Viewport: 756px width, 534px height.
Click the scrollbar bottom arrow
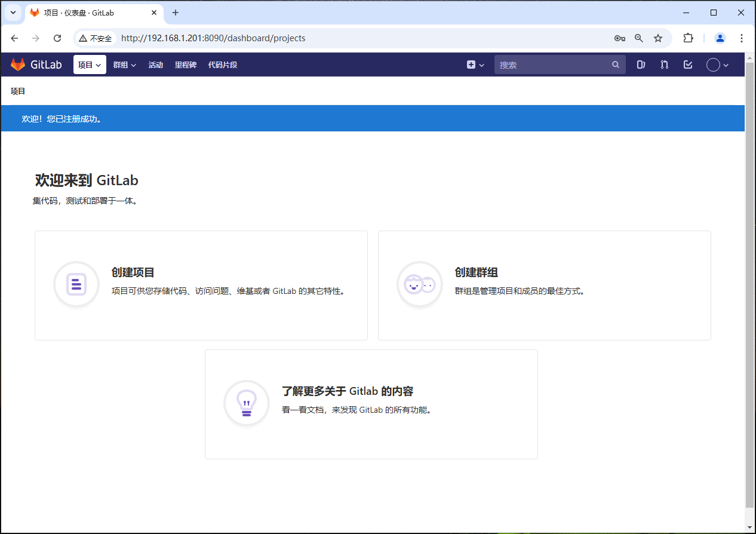(x=750, y=527)
